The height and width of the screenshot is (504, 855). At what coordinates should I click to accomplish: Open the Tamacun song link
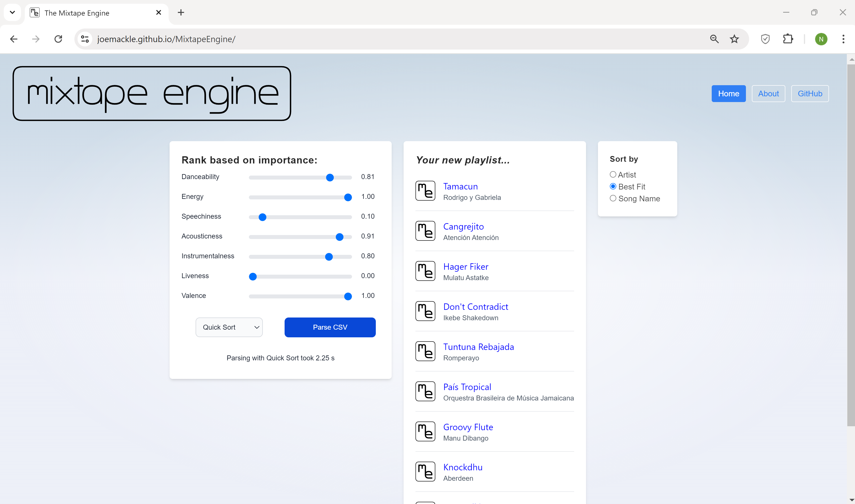point(460,186)
